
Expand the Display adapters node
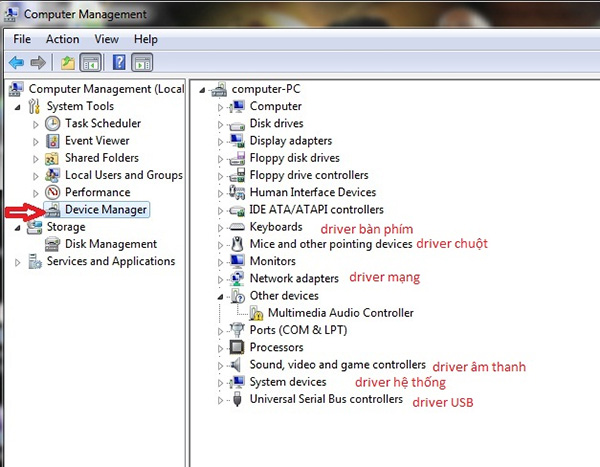click(x=221, y=142)
